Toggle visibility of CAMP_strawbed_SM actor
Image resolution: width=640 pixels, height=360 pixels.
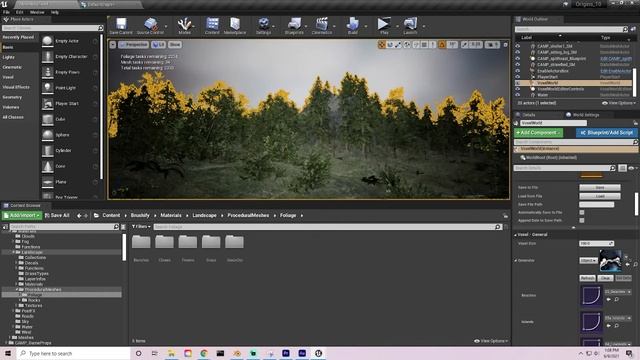pyautogui.click(x=518, y=64)
